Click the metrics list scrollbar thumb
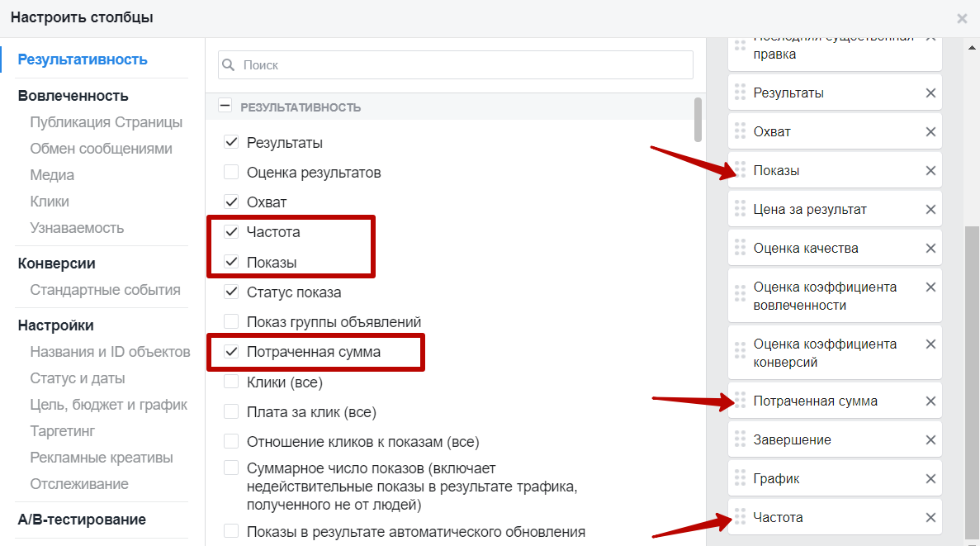Screen dimensions: 980x546 coord(698,120)
